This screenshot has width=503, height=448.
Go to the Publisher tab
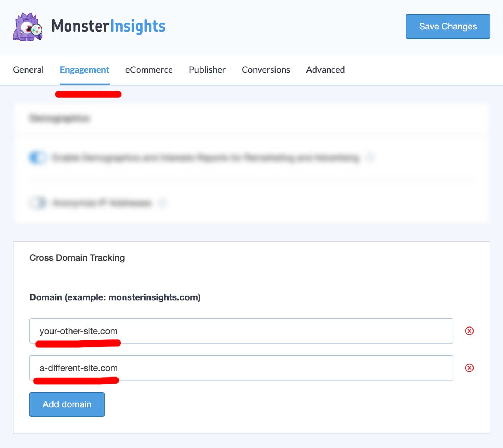click(x=207, y=70)
